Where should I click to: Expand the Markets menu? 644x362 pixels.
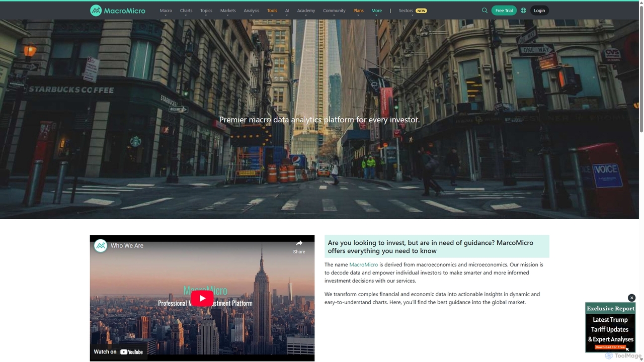[x=228, y=11]
